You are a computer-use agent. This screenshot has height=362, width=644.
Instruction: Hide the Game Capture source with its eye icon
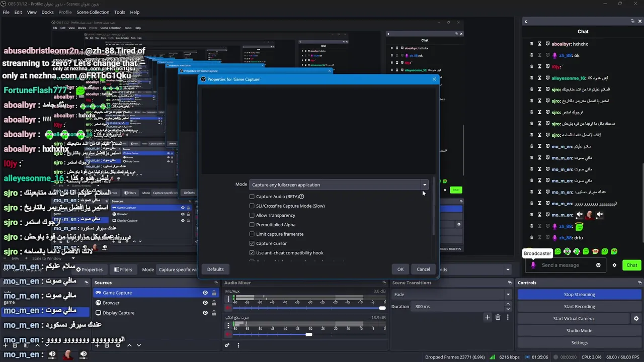205,293
